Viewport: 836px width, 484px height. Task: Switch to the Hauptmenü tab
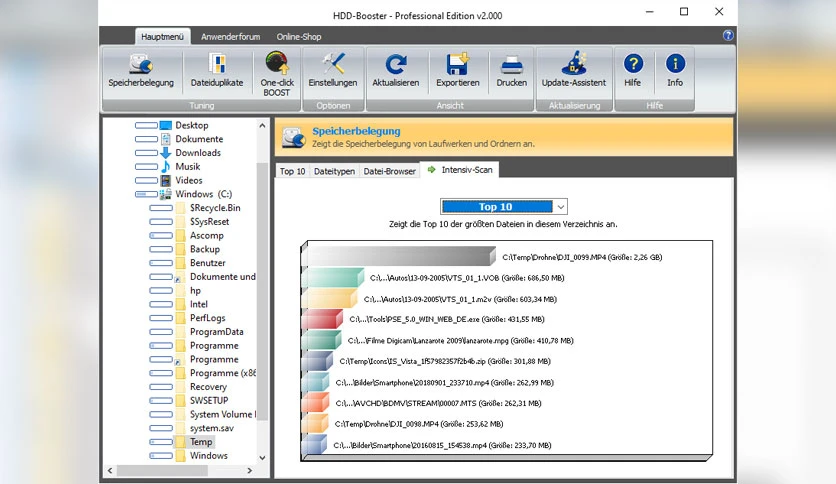point(162,36)
